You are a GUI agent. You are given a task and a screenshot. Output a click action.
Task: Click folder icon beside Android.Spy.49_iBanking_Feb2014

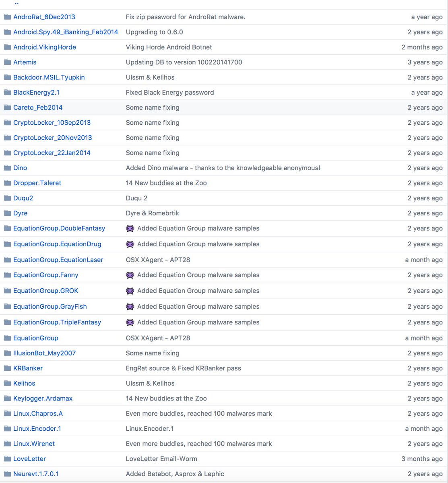pos(7,32)
